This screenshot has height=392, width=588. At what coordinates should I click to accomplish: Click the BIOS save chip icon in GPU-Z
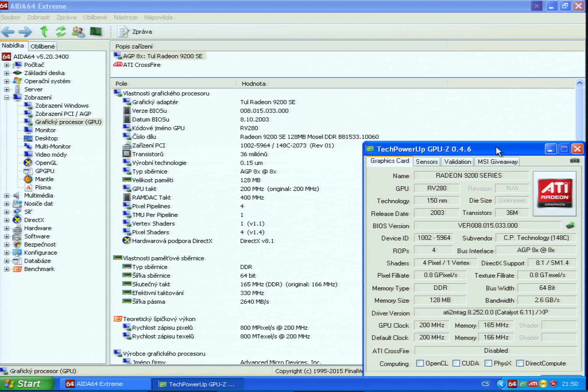pos(570,226)
